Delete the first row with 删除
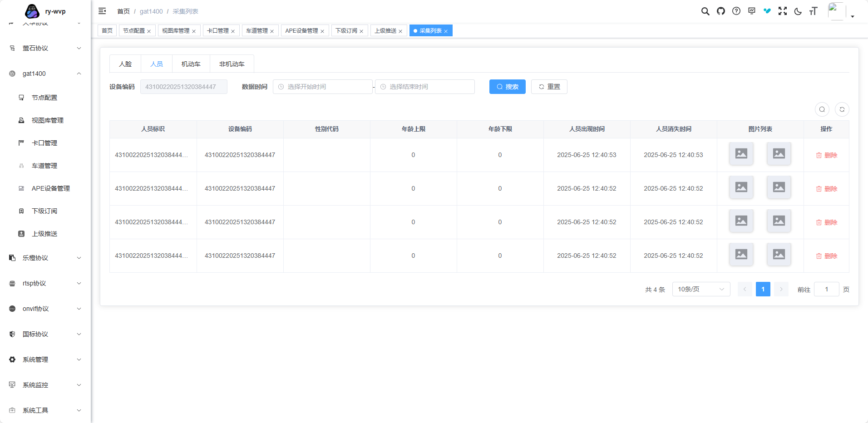The width and height of the screenshot is (868, 423). [x=826, y=155]
